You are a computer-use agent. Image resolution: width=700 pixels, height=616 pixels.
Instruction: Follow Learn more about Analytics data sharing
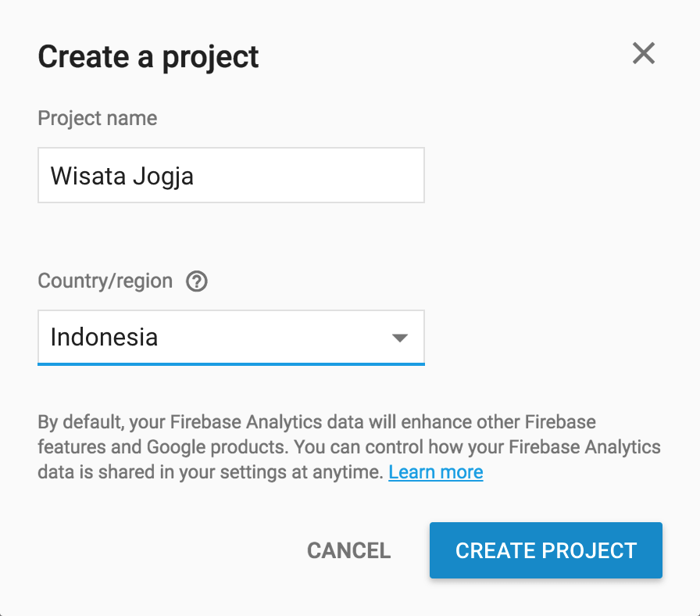(x=436, y=472)
